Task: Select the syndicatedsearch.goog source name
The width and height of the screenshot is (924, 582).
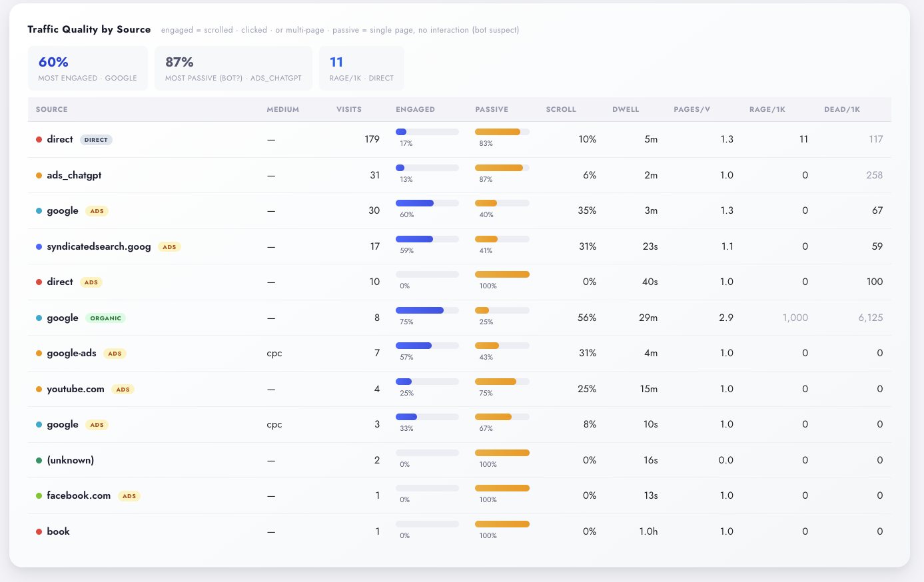Action: click(99, 246)
